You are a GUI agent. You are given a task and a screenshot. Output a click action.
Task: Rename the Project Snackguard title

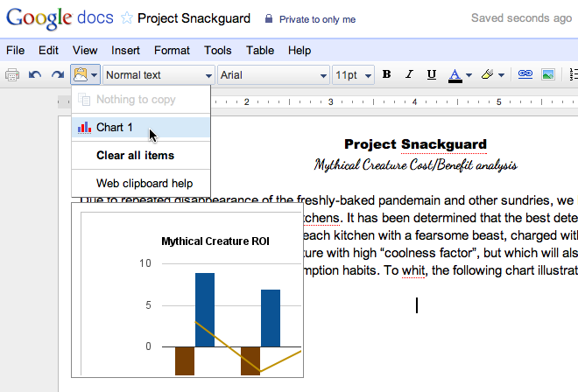(194, 18)
